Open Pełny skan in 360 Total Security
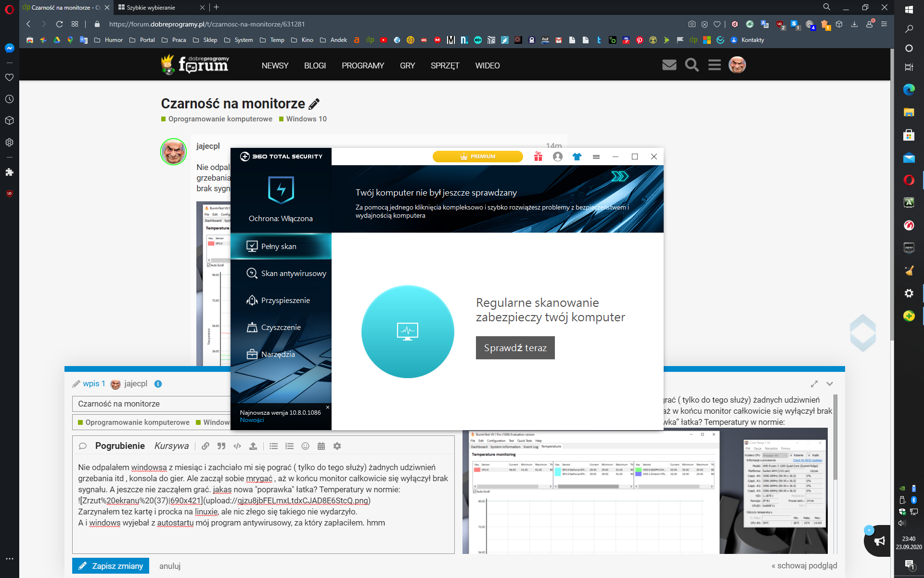Viewport: 924px width, 578px height. pyautogui.click(x=281, y=246)
